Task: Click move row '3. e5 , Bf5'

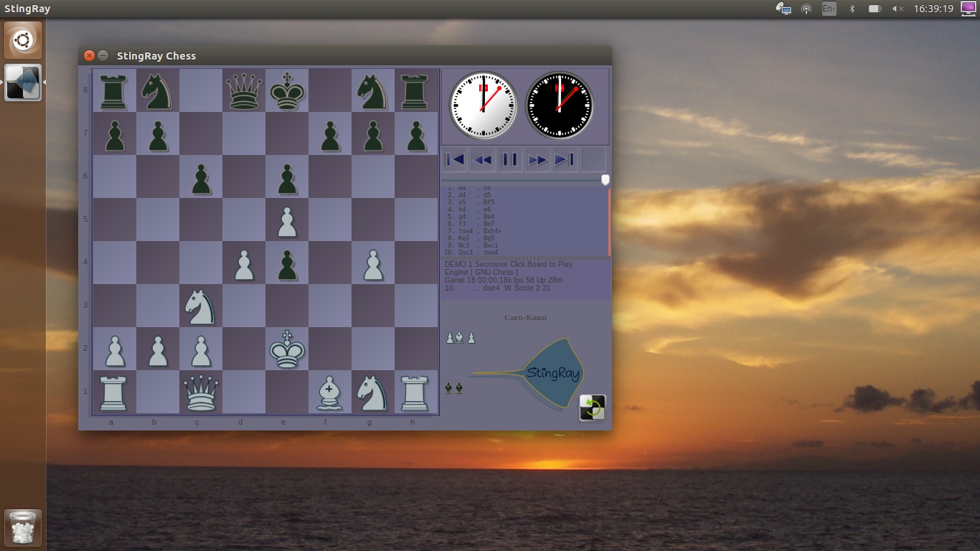Action: pyautogui.click(x=471, y=202)
